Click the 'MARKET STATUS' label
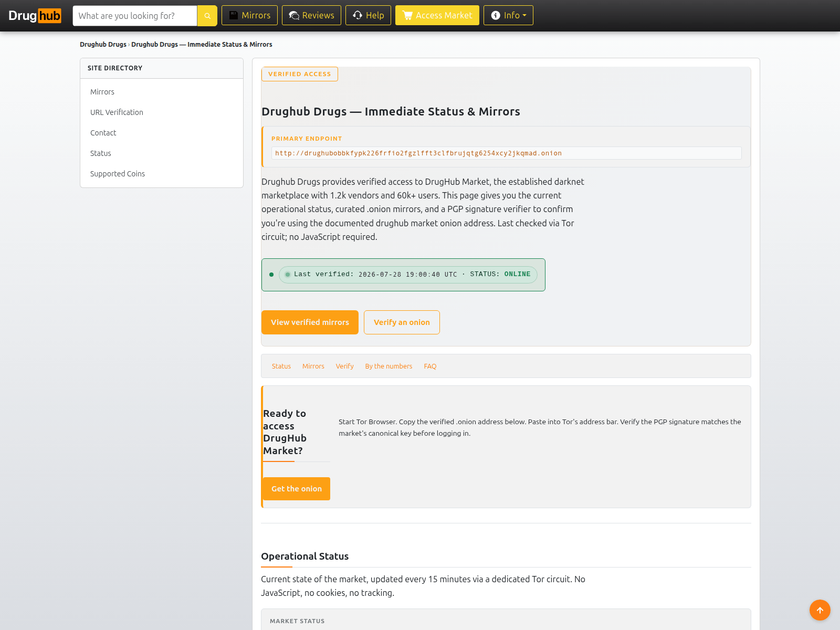Image resolution: width=840 pixels, height=630 pixels. (x=297, y=621)
